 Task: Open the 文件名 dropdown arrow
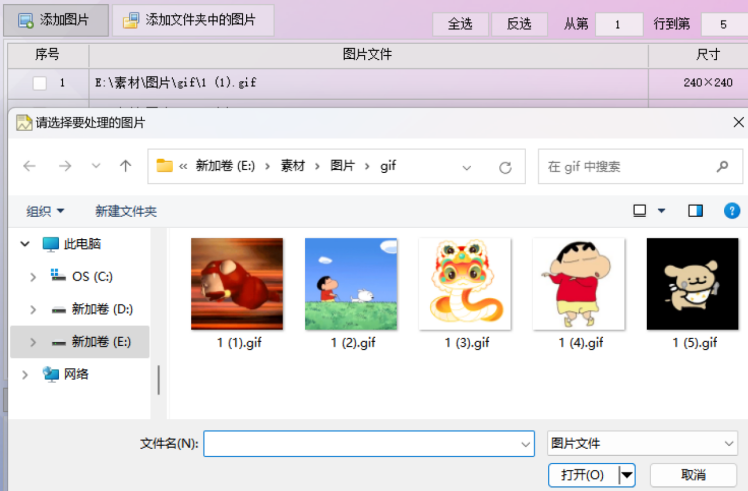pos(526,444)
